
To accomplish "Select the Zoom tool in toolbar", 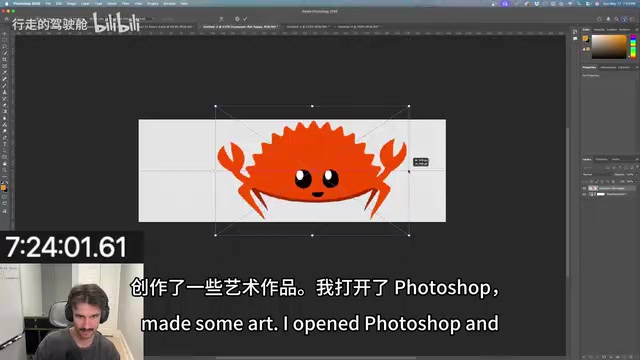I will coord(4,170).
